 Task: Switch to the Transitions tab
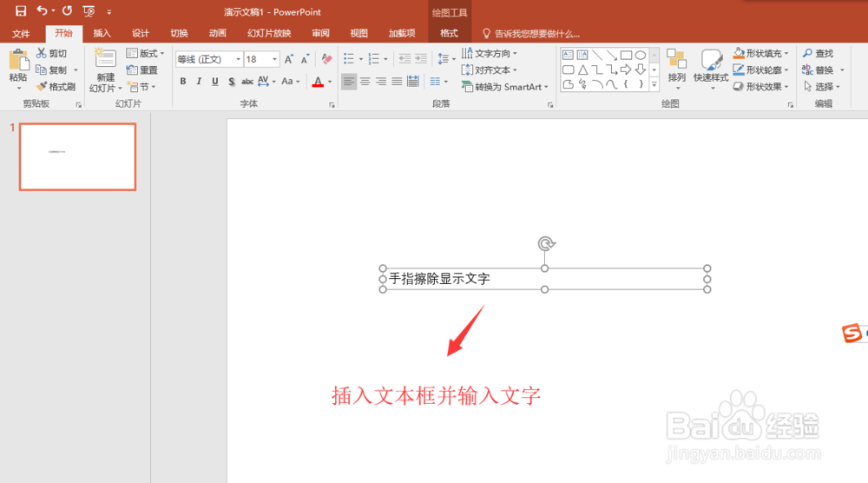(x=179, y=33)
